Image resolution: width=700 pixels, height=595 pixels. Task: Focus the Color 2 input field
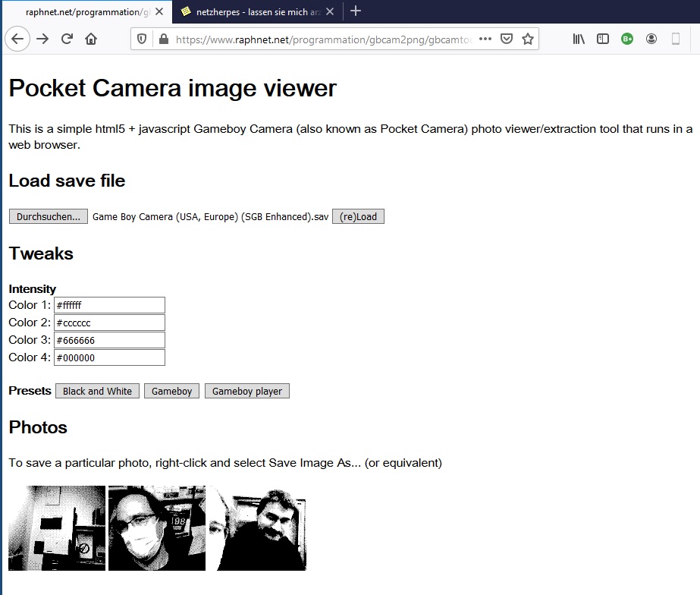109,323
